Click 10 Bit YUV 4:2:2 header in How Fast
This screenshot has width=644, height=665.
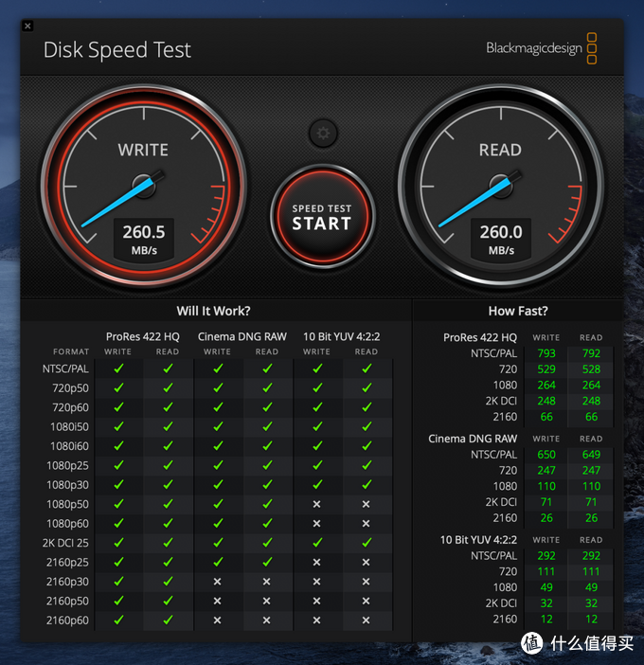click(478, 540)
